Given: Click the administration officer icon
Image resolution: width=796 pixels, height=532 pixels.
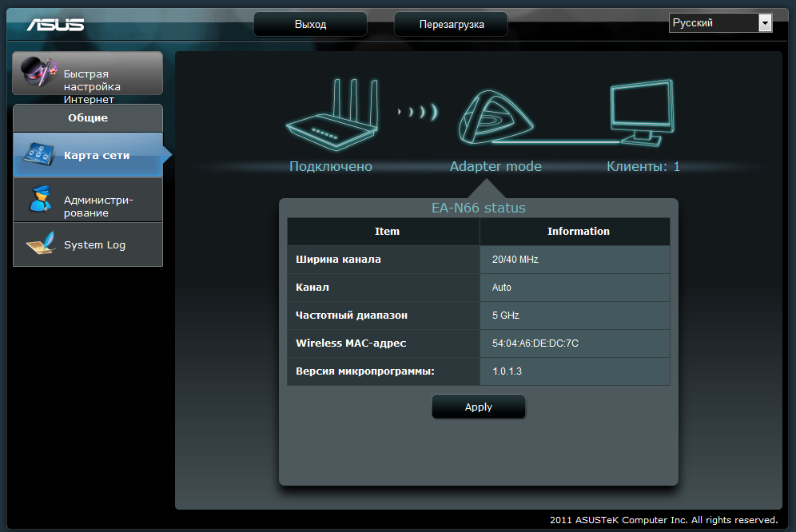Looking at the screenshot, I should tap(40, 199).
